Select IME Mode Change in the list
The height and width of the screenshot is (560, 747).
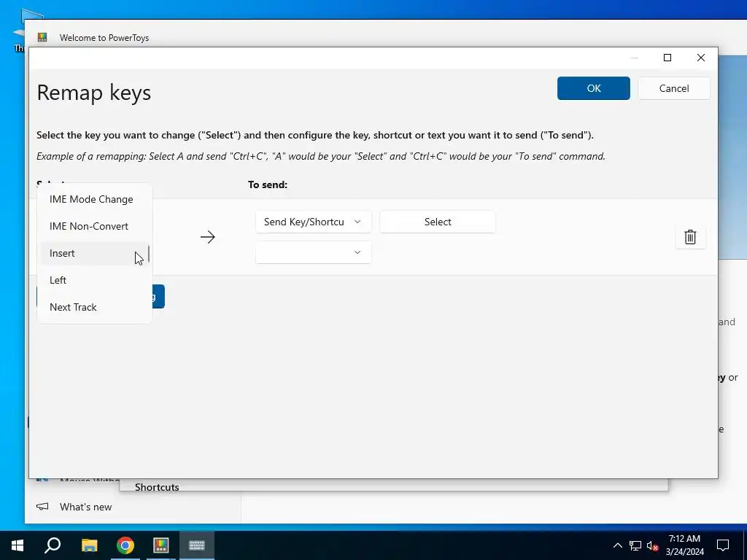pyautogui.click(x=94, y=200)
